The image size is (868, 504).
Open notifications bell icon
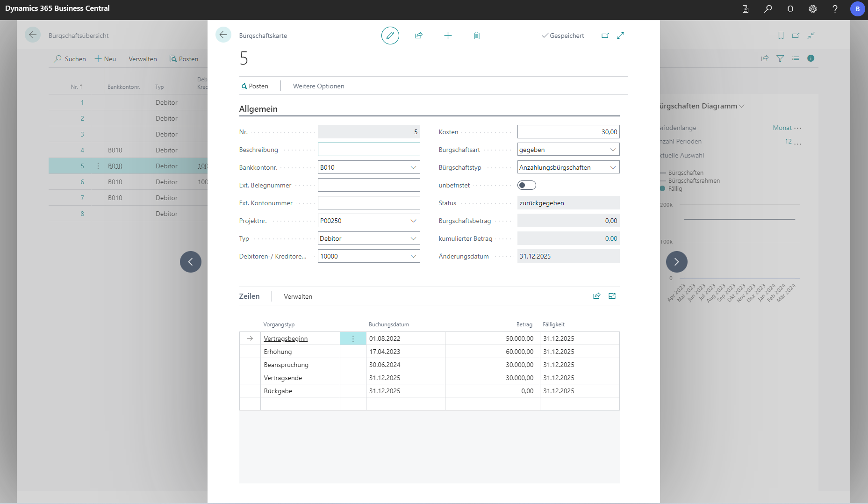790,9
